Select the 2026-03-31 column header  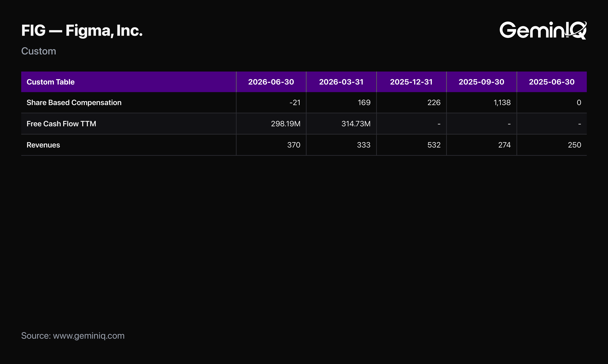click(x=341, y=82)
